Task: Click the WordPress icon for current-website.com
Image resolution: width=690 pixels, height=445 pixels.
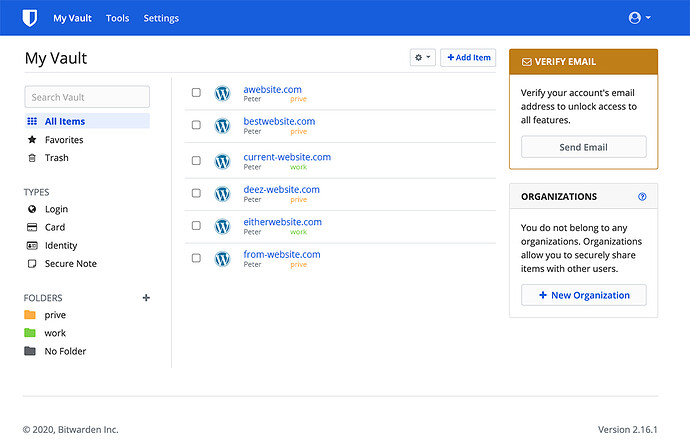Action: point(222,162)
